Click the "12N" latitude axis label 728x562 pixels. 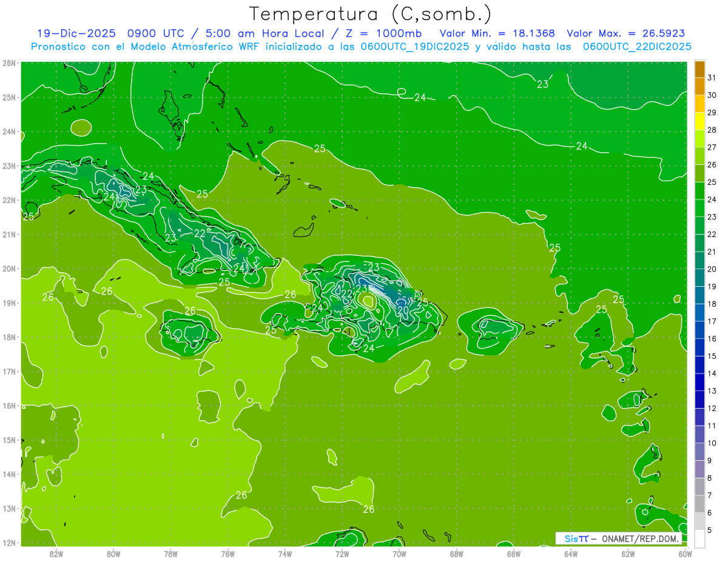[9, 543]
